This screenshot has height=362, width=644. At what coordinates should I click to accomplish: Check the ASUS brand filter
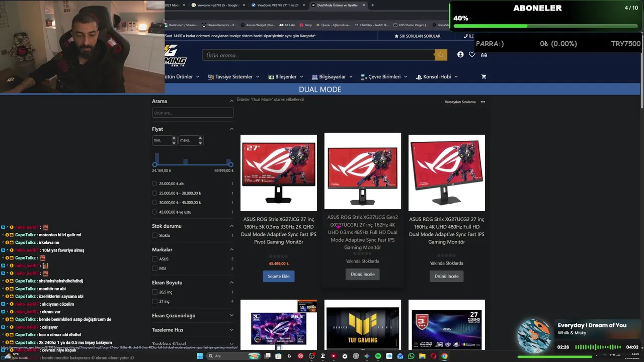pos(155,259)
